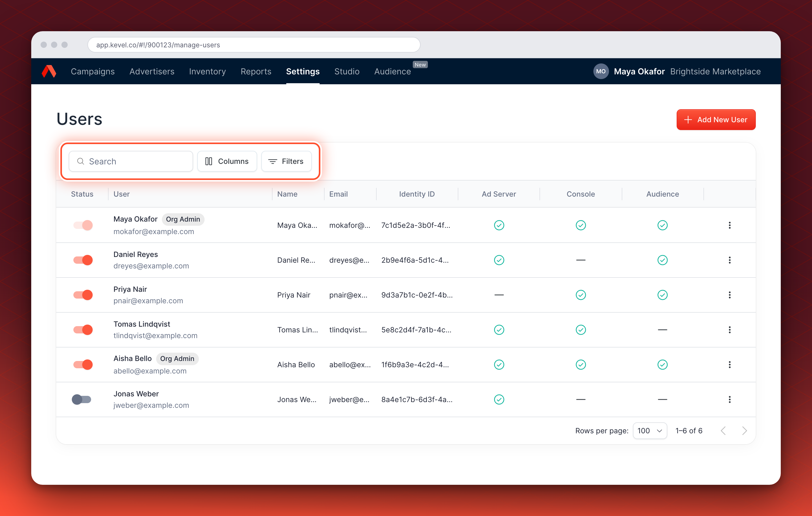This screenshot has height=516, width=812.
Task: Click Console checkmark for Tomas Lindqvist
Action: (x=581, y=330)
